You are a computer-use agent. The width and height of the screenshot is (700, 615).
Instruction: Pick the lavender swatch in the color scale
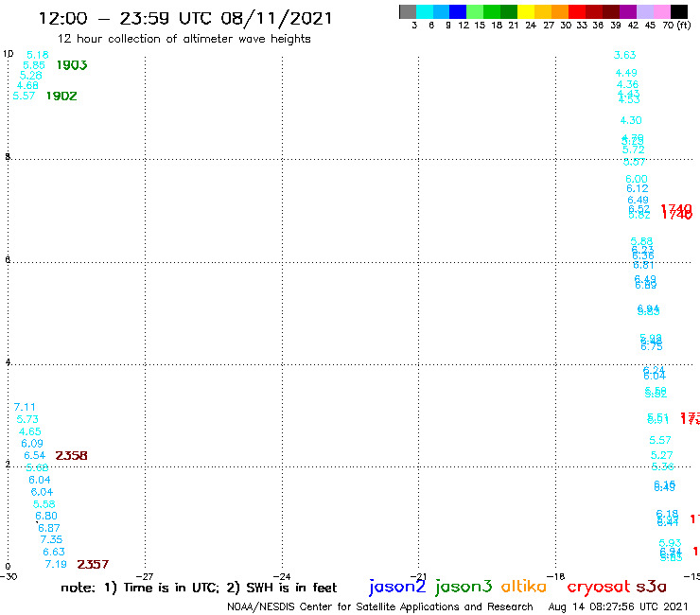tap(645, 11)
